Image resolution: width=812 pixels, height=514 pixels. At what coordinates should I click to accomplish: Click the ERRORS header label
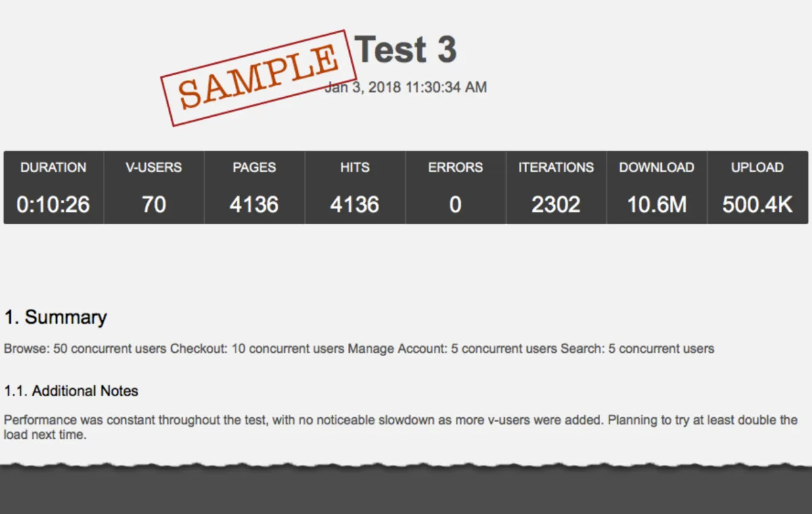tap(455, 167)
